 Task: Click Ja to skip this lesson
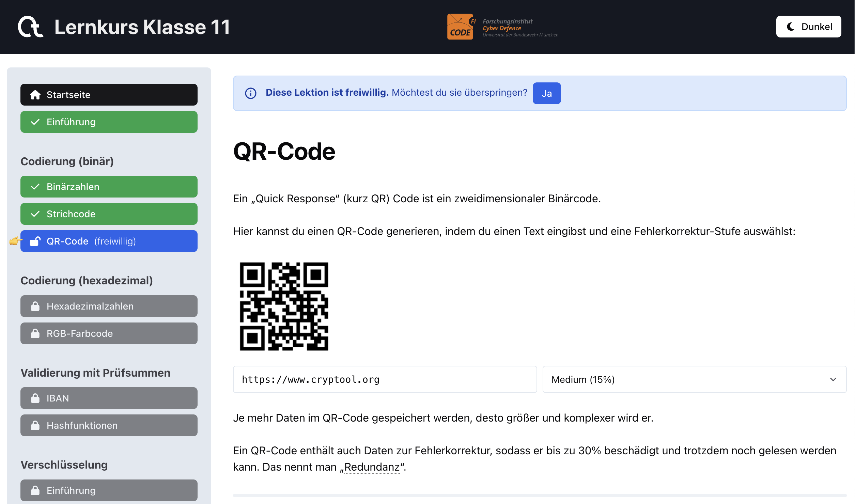click(547, 93)
